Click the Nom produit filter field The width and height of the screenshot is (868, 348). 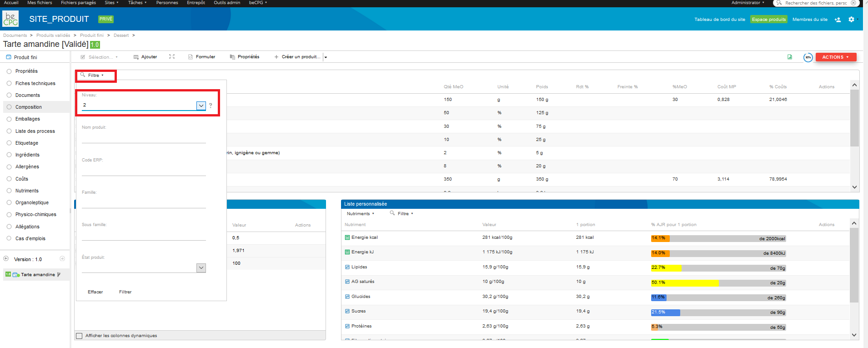144,137
